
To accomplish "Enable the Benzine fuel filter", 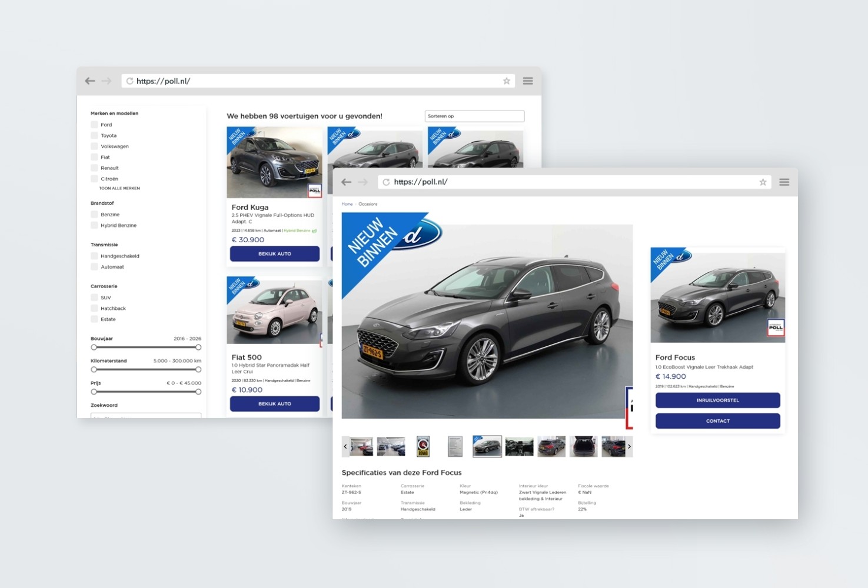I will [94, 215].
